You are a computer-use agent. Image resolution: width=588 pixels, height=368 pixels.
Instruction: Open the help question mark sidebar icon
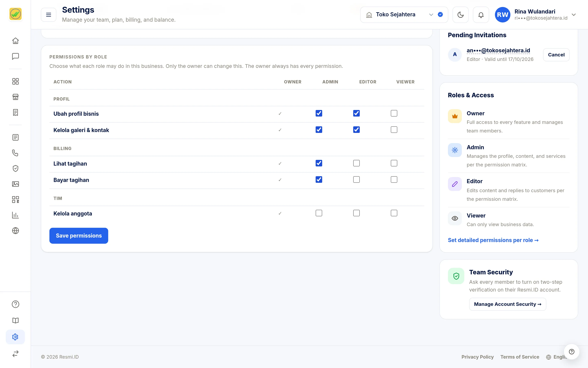click(x=15, y=304)
